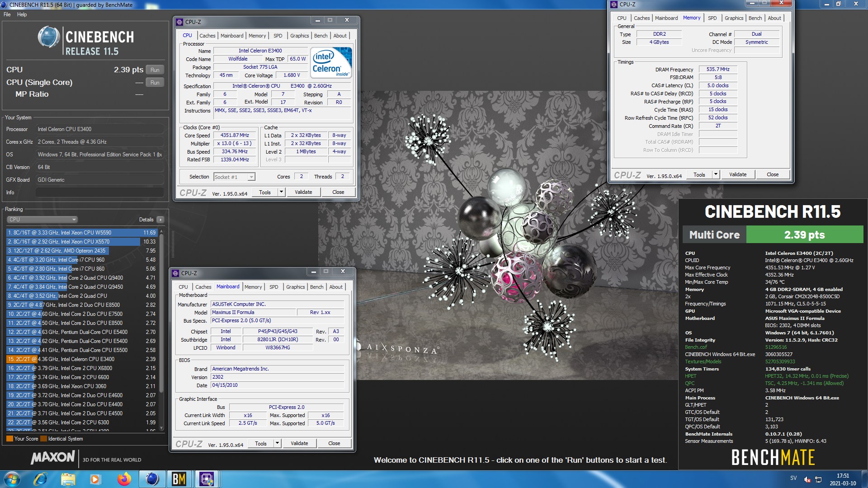Click the Intel Celeron inside logo
The width and height of the screenshot is (868, 488).
[x=331, y=63]
